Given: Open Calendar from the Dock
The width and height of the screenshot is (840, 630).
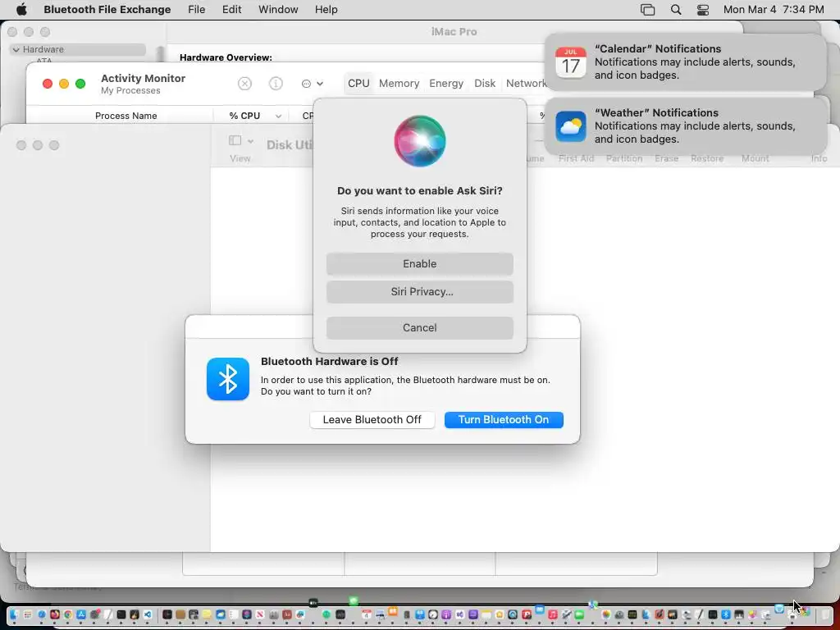Looking at the screenshot, I should point(366,614).
